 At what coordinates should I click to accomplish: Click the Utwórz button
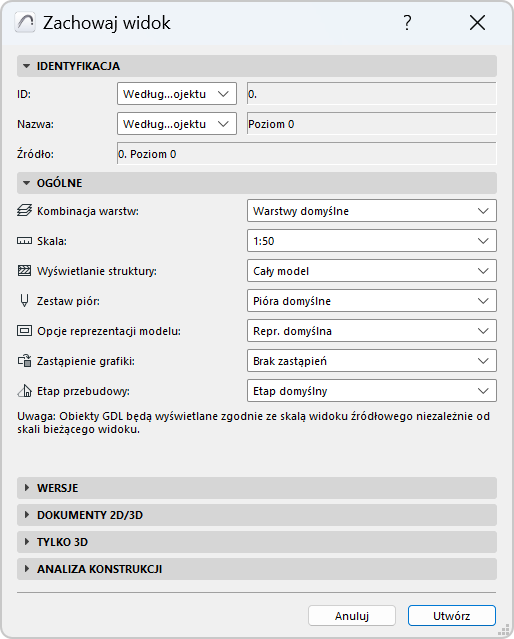(452, 615)
